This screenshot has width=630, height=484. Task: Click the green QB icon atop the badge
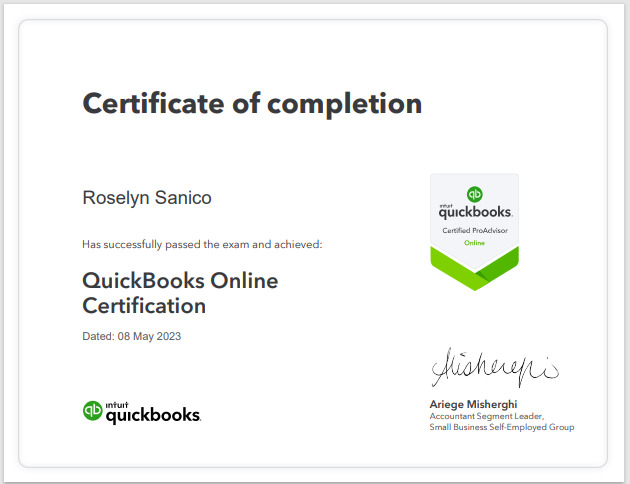475,194
